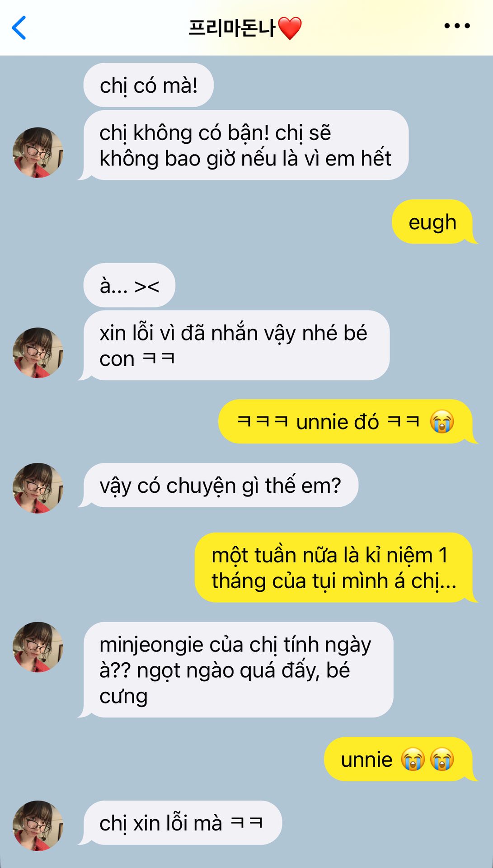Tap the 'xin lỗi vì đã nhắn vậy' bubble

click(x=235, y=345)
